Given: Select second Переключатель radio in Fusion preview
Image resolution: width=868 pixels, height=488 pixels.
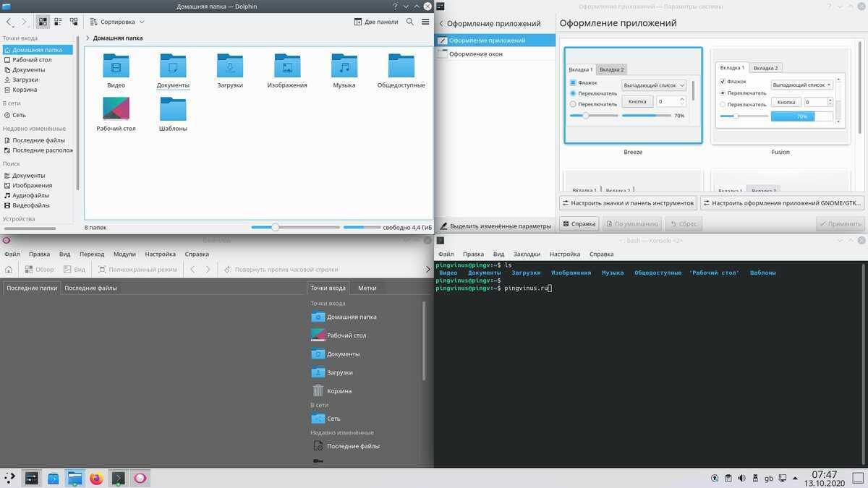Looking at the screenshot, I should tap(723, 104).
